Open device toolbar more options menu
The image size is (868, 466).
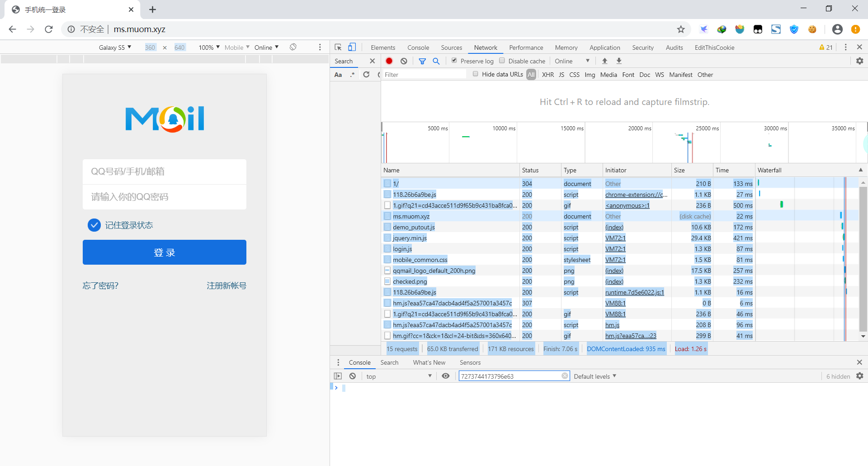click(320, 47)
